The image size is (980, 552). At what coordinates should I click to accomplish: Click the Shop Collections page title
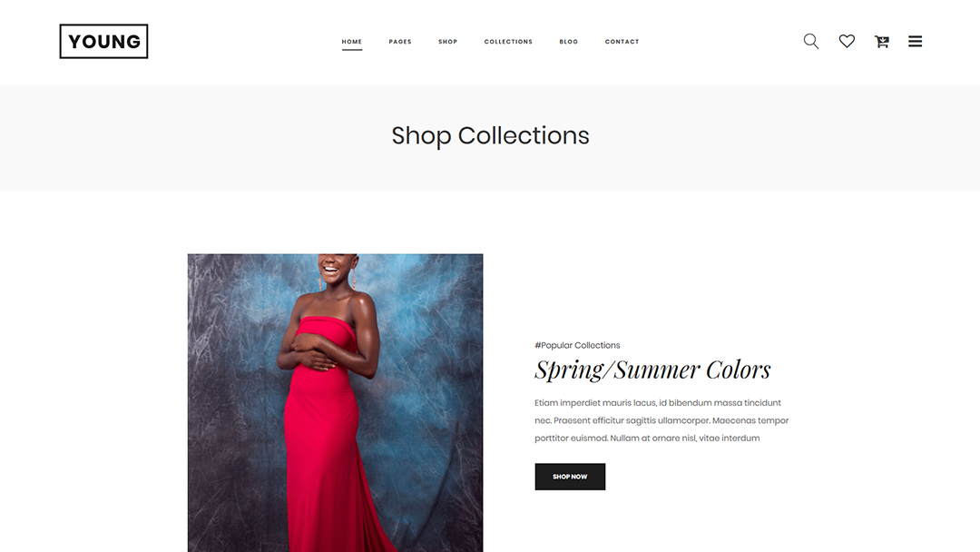(491, 135)
